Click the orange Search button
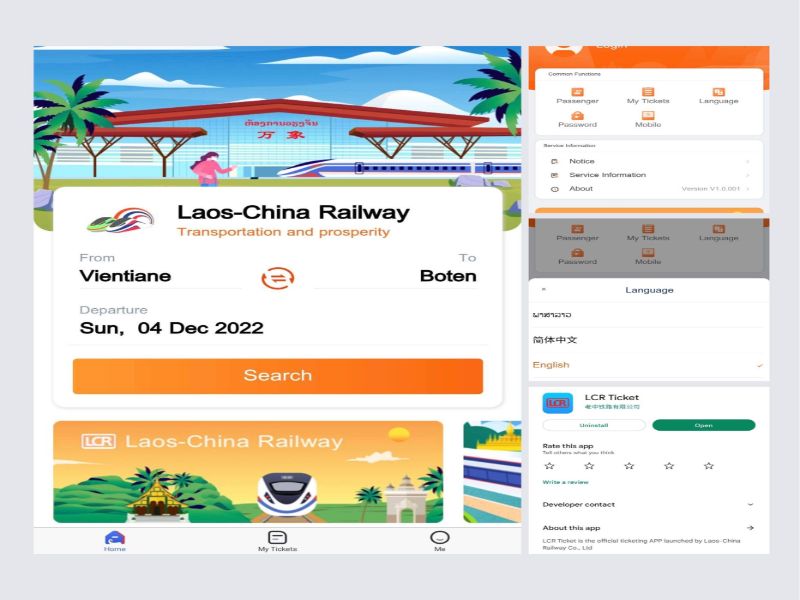 pos(278,376)
